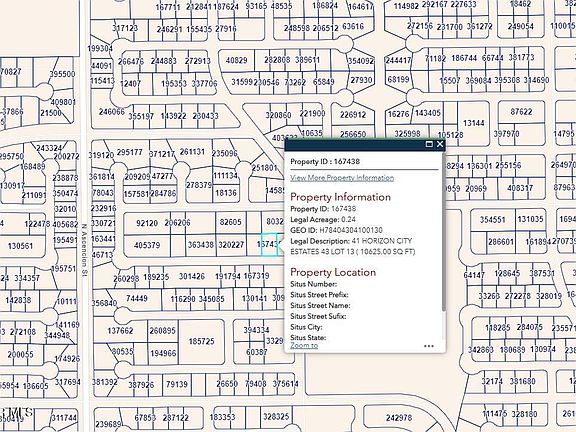Click the N Ascencion St road label
This screenshot has height=432, width=576.
click(x=84, y=250)
